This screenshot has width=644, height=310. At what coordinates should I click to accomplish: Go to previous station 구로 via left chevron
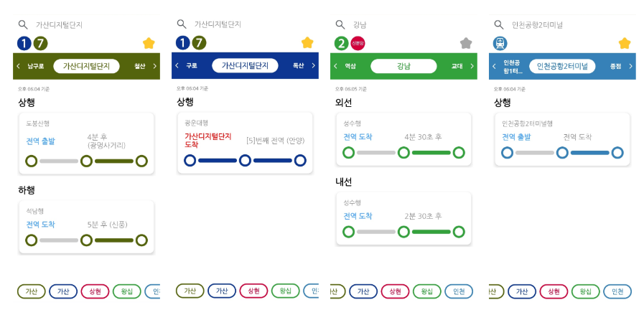pyautogui.click(x=177, y=66)
